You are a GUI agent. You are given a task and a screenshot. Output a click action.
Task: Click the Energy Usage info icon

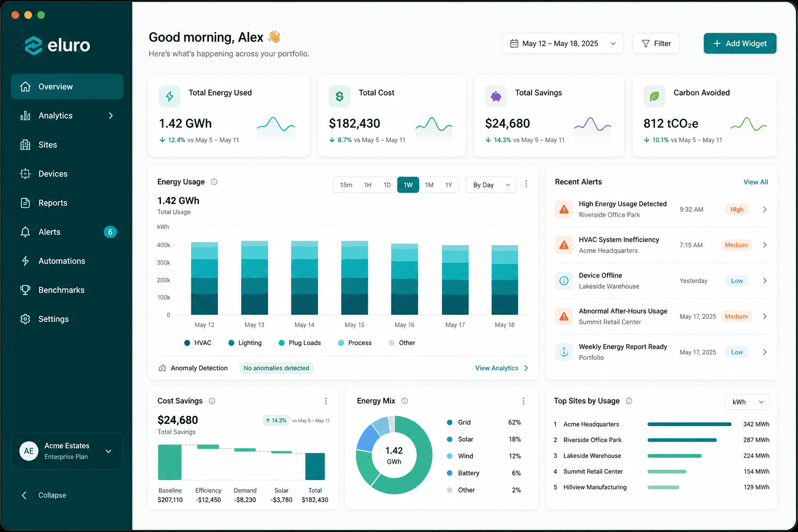pyautogui.click(x=214, y=182)
